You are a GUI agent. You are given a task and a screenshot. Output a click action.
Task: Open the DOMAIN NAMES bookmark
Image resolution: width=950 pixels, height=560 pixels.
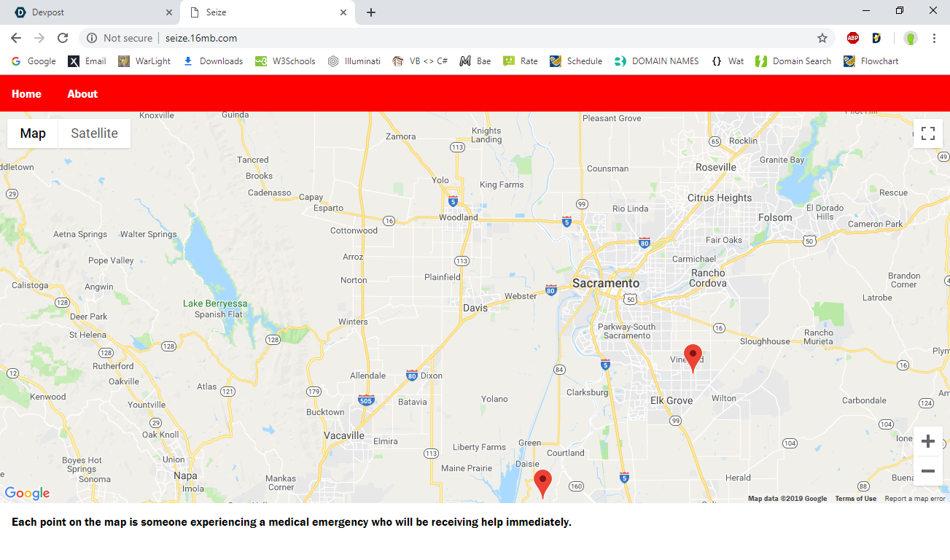(657, 61)
